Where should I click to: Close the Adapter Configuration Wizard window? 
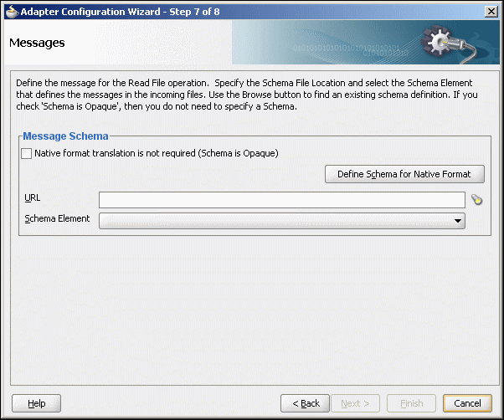click(491, 12)
